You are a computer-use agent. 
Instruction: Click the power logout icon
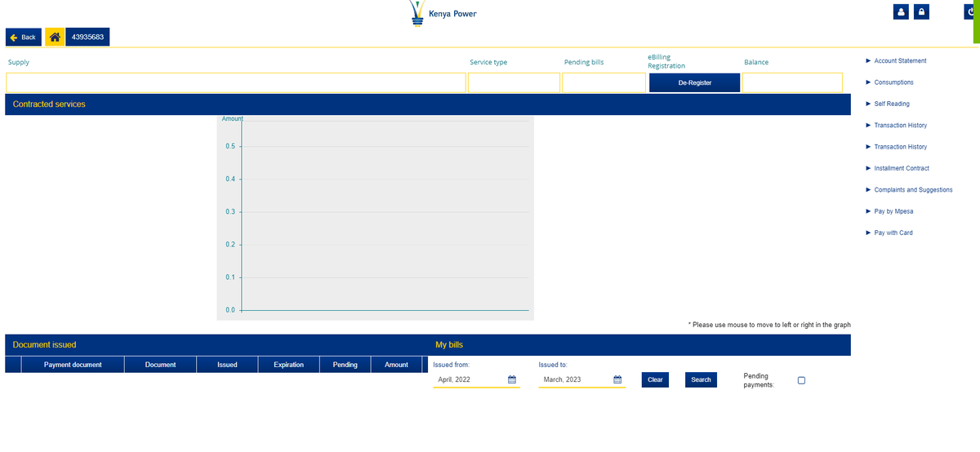click(971, 12)
